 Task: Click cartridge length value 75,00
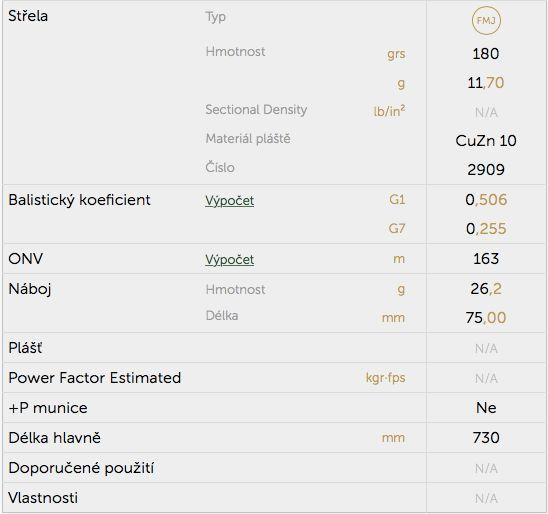coord(486,318)
